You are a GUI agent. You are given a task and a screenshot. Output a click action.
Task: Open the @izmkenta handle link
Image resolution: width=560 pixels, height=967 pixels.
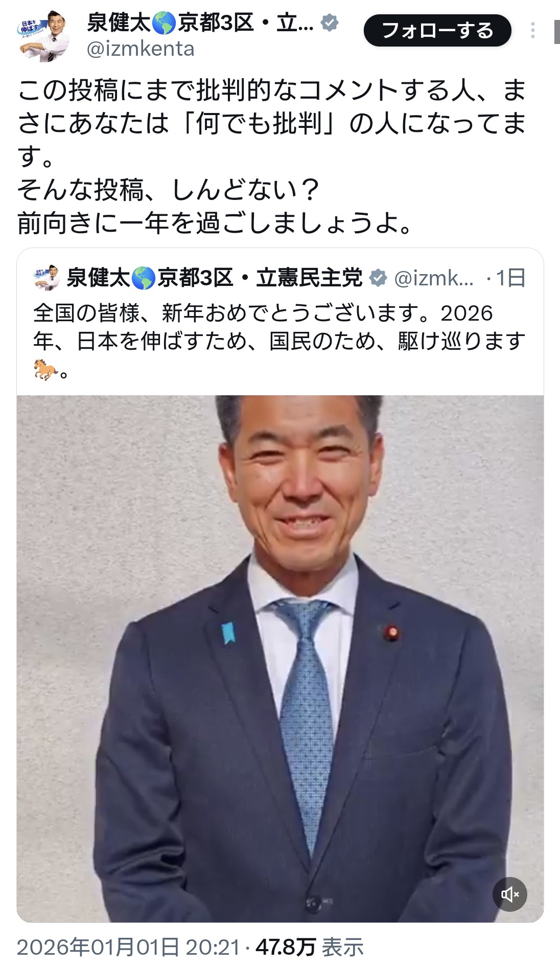tap(141, 49)
